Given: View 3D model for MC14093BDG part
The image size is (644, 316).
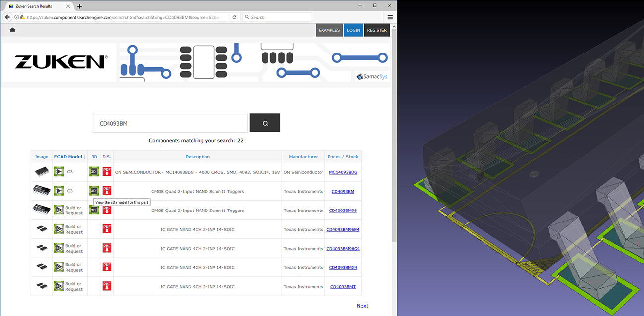Looking at the screenshot, I should (x=94, y=172).
